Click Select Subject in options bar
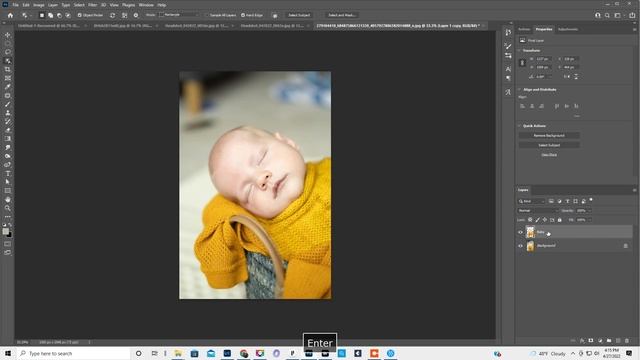This screenshot has height=360, width=640. click(299, 15)
